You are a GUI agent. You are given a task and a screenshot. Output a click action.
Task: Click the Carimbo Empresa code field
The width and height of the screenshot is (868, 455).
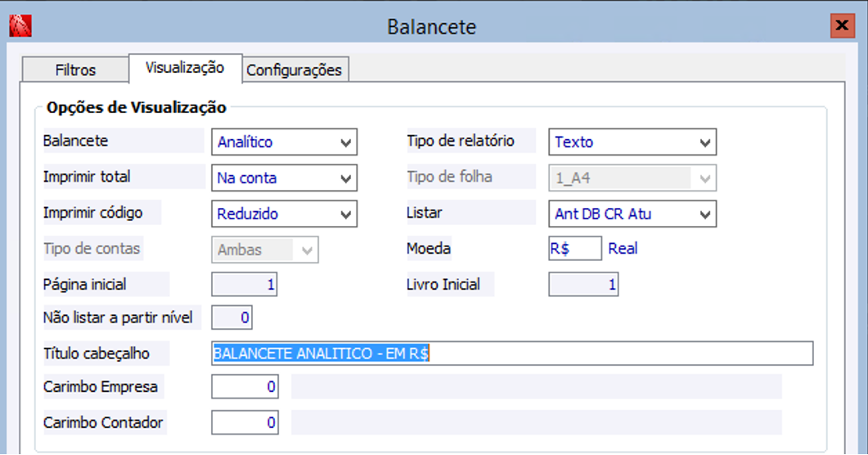click(x=245, y=387)
